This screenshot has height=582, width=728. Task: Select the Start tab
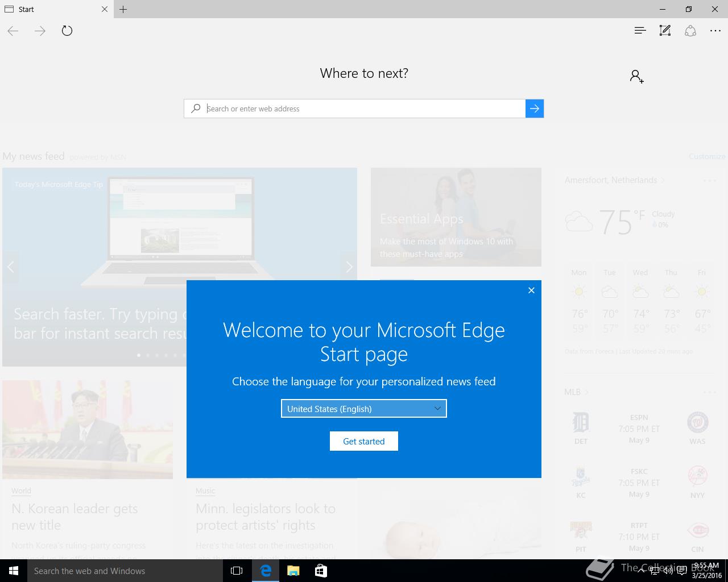point(57,9)
